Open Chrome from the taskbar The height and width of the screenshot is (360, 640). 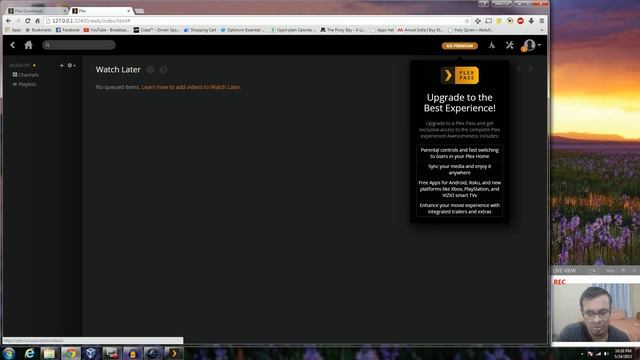click(x=71, y=353)
